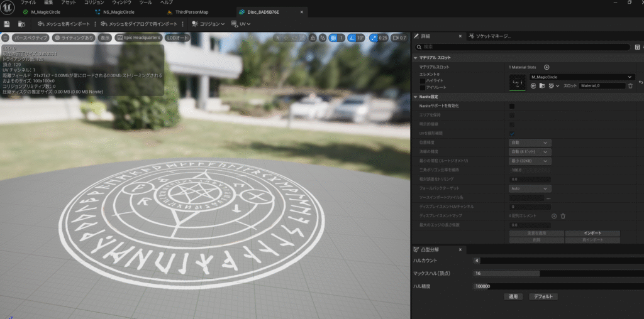Click the details 検索 search field
Viewport: 644px width, 319px height.
522,47
